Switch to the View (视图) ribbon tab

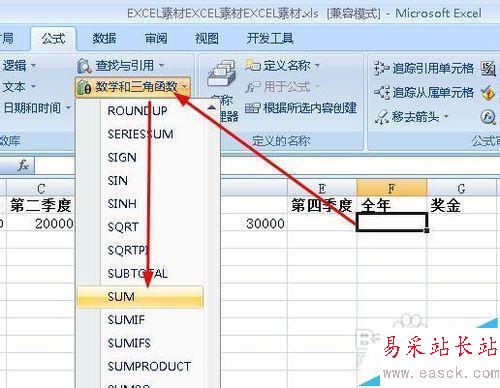(207, 39)
